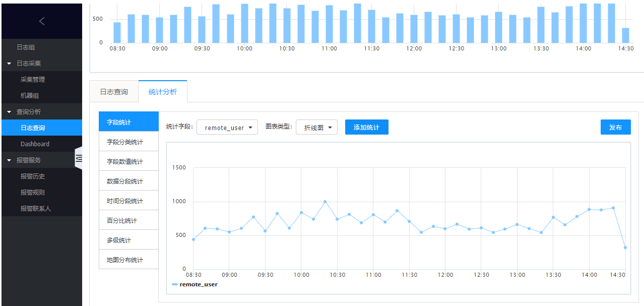The image size is (644, 306).
Task: Go to 采集管理 in sidebar
Action: coord(33,80)
